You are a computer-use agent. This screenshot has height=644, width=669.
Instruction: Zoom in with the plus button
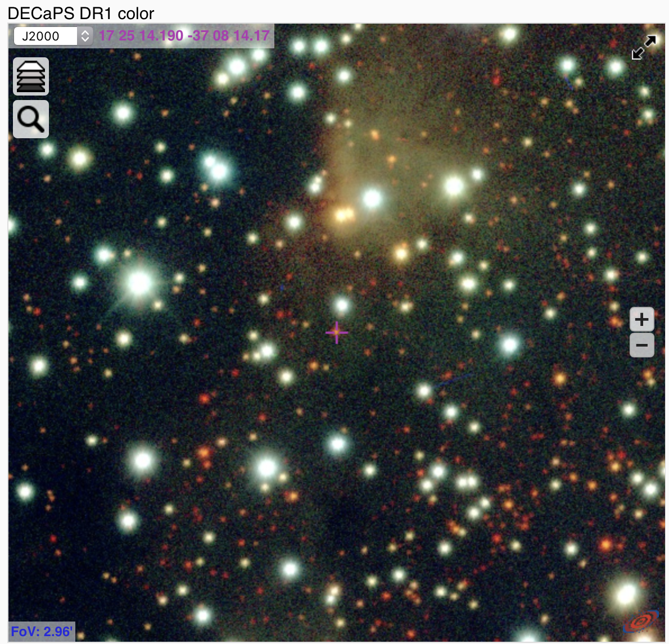[641, 320]
